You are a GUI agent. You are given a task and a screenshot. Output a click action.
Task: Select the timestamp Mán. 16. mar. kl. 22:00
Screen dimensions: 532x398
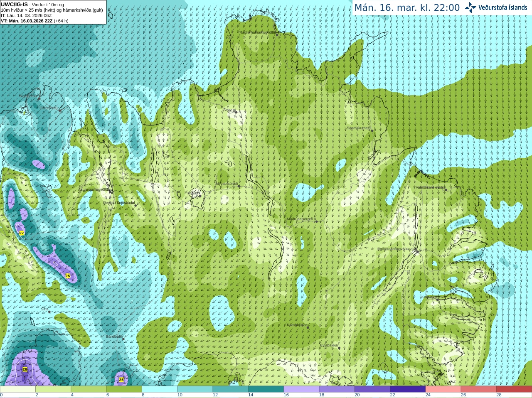[x=407, y=8]
